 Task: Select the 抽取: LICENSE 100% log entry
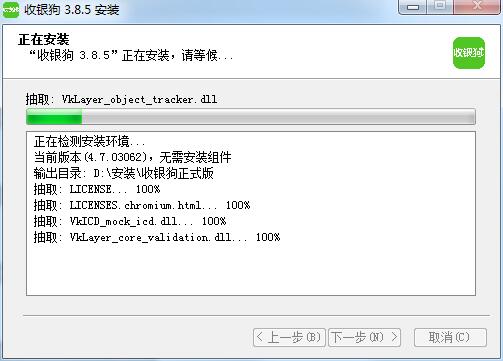(x=97, y=189)
